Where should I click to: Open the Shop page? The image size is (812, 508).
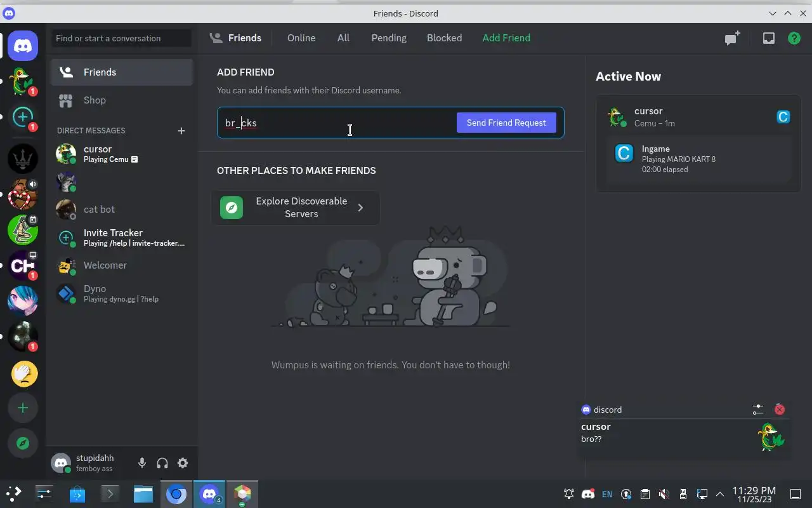pos(122,100)
